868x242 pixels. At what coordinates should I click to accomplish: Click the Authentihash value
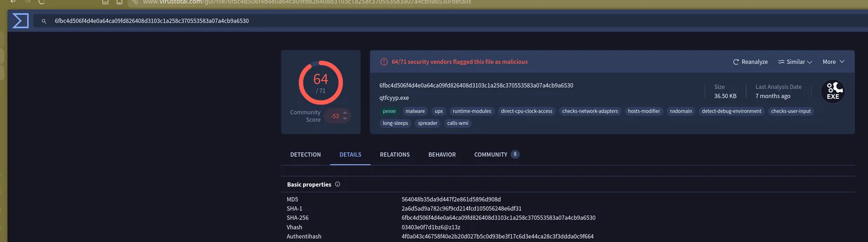point(497,237)
